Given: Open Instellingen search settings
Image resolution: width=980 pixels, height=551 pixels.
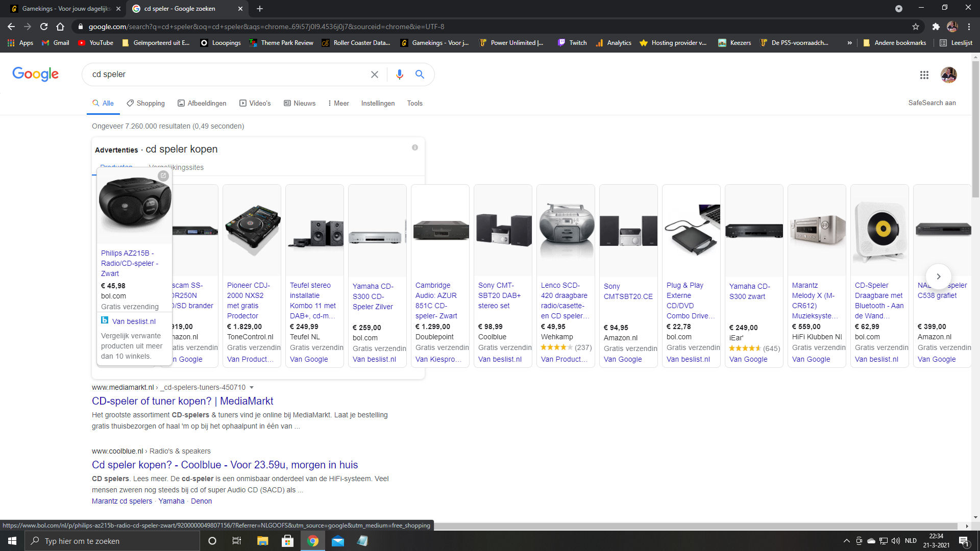Looking at the screenshot, I should (x=378, y=103).
